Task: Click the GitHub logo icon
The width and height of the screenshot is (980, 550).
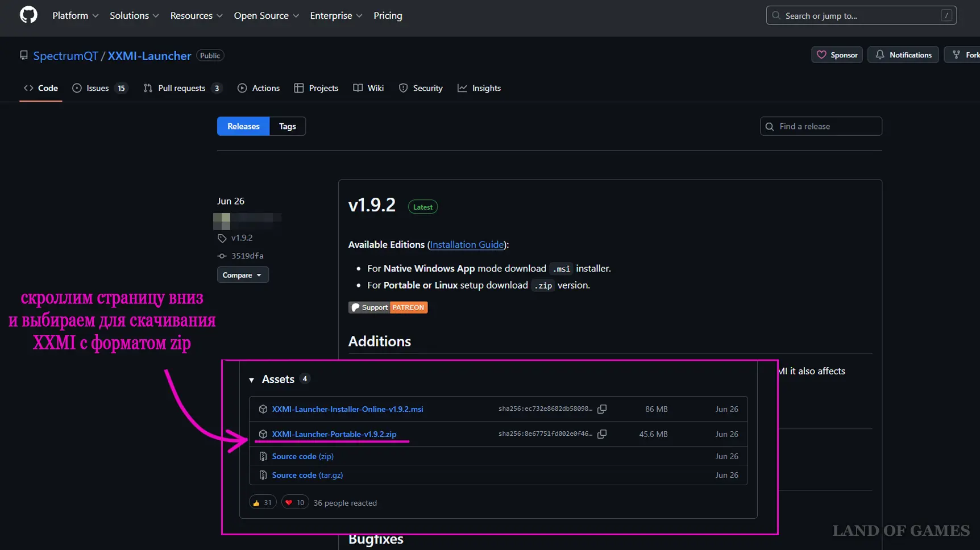Action: point(28,15)
